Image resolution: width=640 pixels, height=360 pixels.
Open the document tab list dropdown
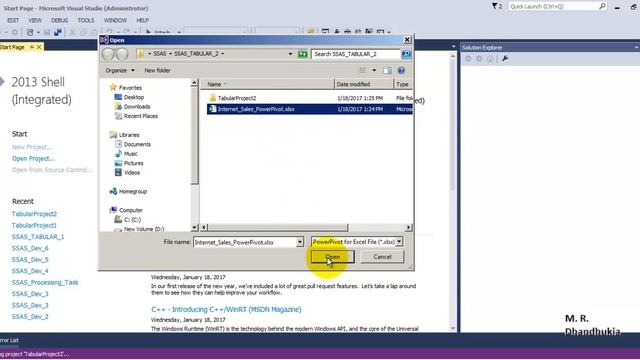click(x=453, y=47)
